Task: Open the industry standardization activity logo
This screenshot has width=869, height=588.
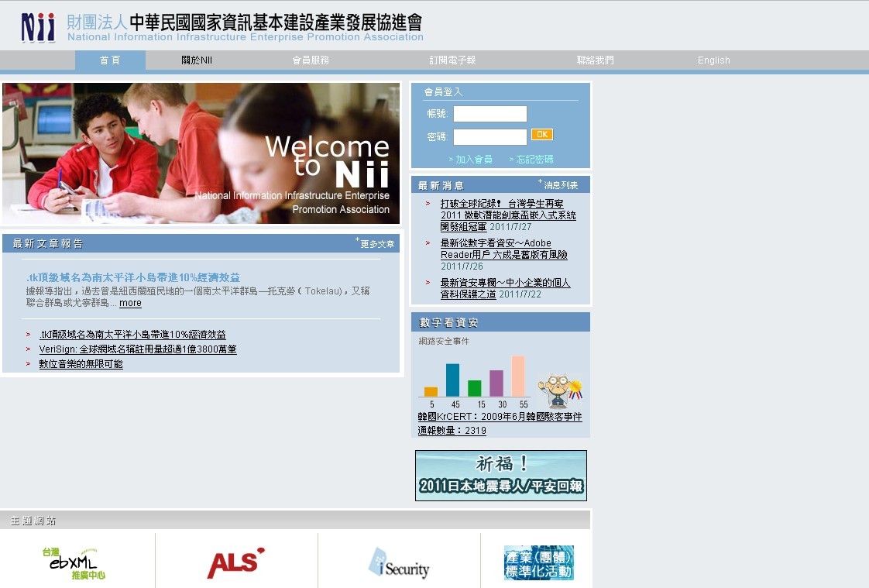Action: coord(538,563)
